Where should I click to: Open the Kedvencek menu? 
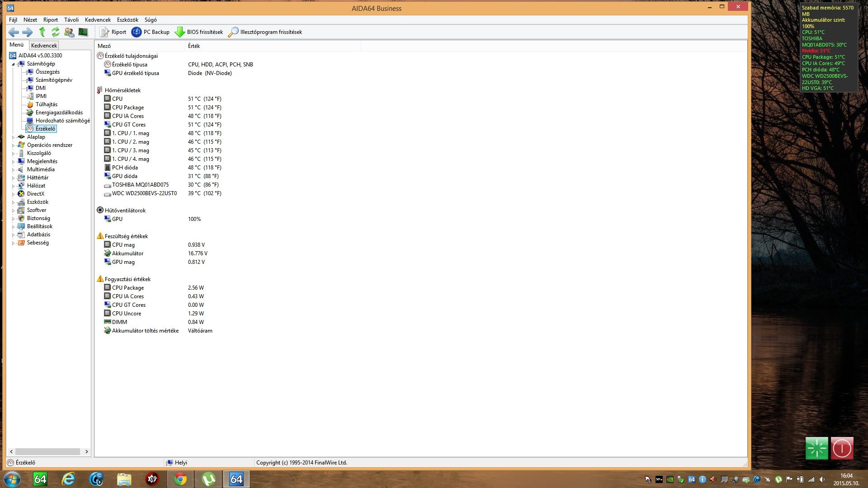pos(98,20)
